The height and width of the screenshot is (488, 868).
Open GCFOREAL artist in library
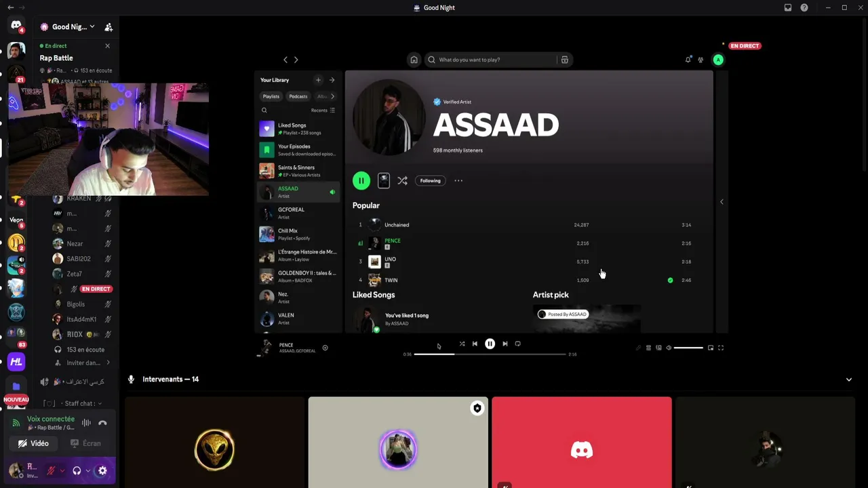pos(298,213)
